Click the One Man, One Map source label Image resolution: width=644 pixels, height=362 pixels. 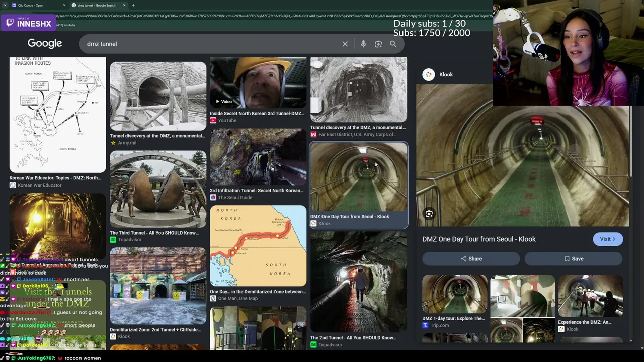tap(237, 298)
